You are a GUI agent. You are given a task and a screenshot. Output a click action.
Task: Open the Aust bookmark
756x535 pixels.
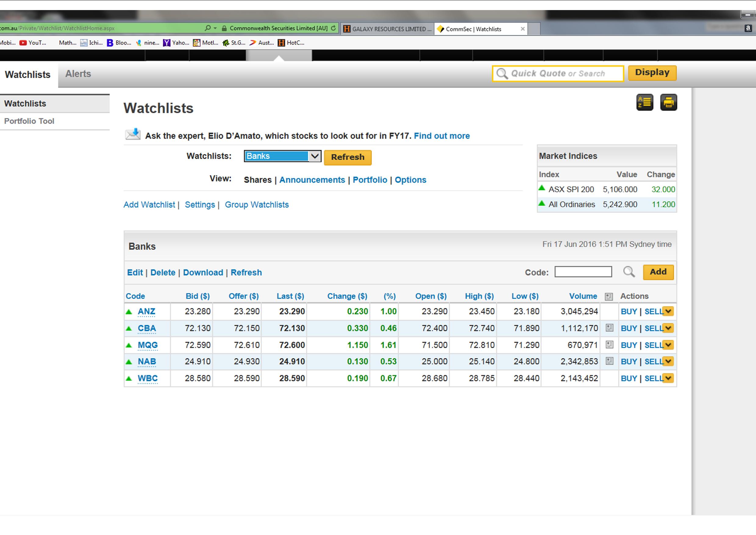[262, 42]
